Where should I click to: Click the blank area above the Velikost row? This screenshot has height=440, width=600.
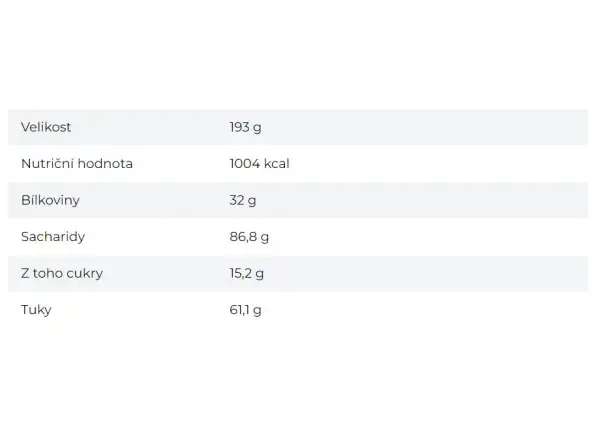click(300, 54)
